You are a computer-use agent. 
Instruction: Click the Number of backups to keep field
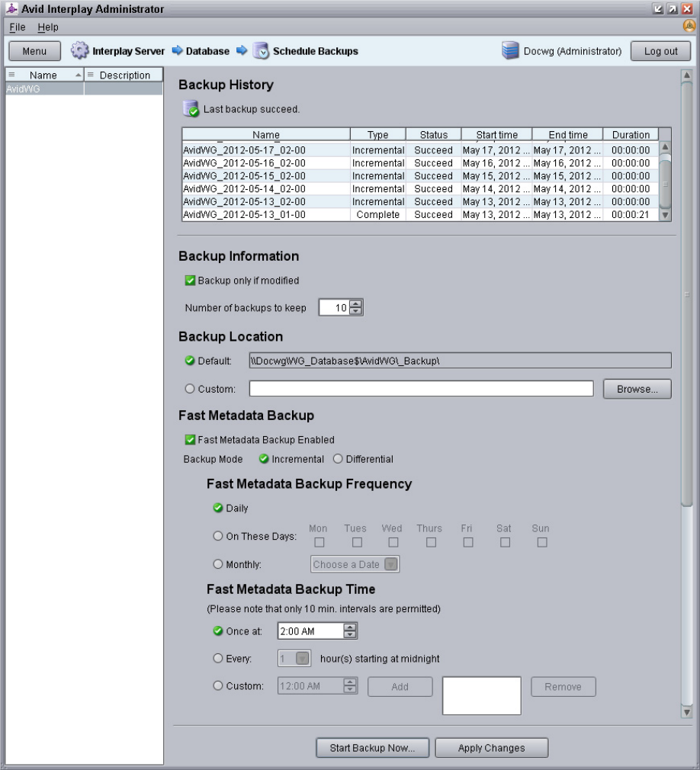click(x=334, y=308)
